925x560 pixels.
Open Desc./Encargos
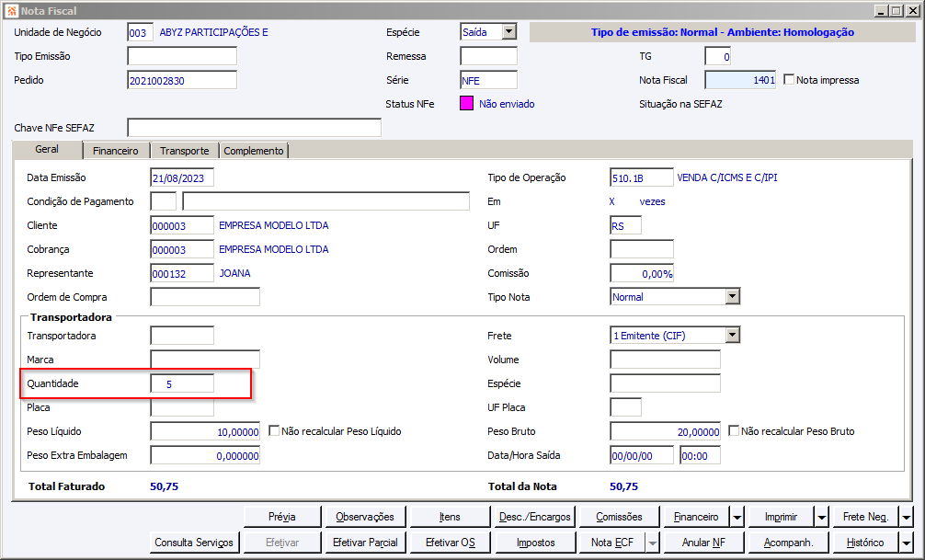click(534, 517)
